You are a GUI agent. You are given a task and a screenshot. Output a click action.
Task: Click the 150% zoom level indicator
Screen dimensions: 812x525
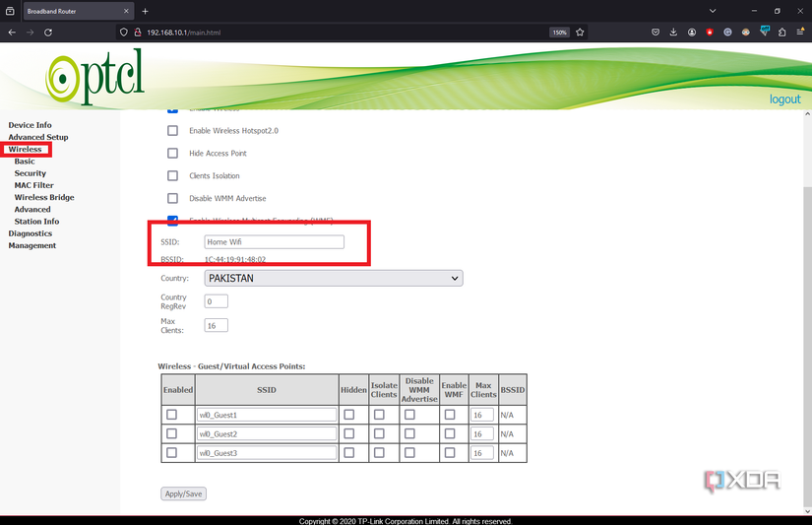click(559, 33)
